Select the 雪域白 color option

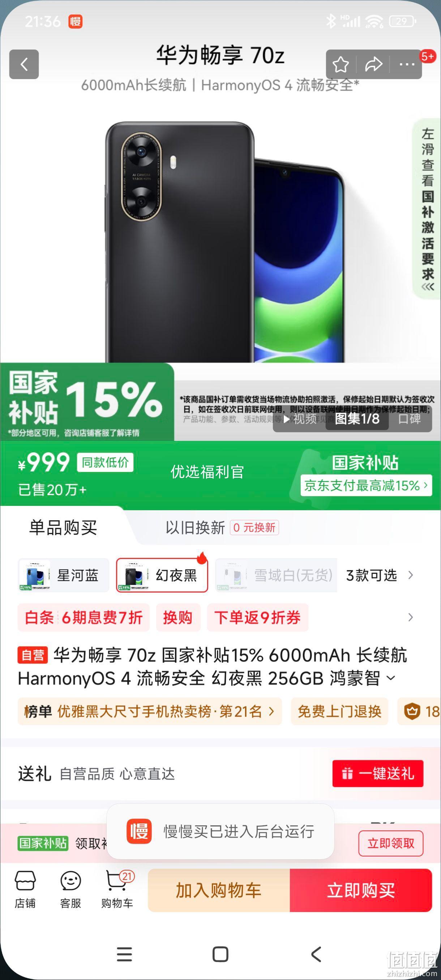coord(276,575)
